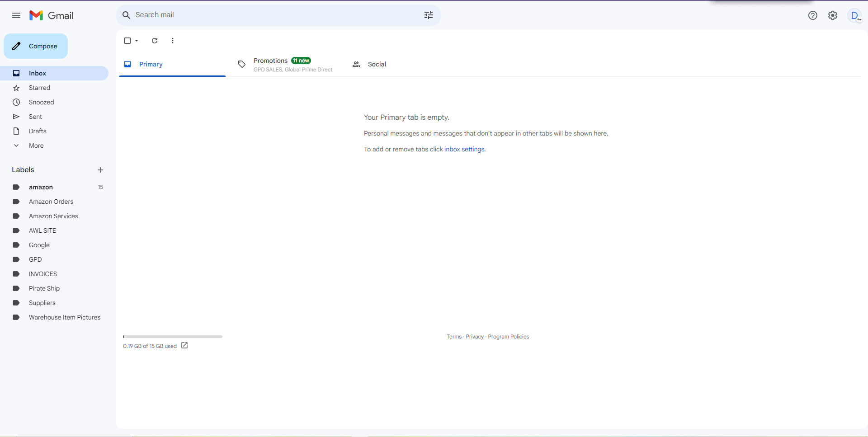Open the Pirate Ship label
868x437 pixels.
[x=54, y=288]
